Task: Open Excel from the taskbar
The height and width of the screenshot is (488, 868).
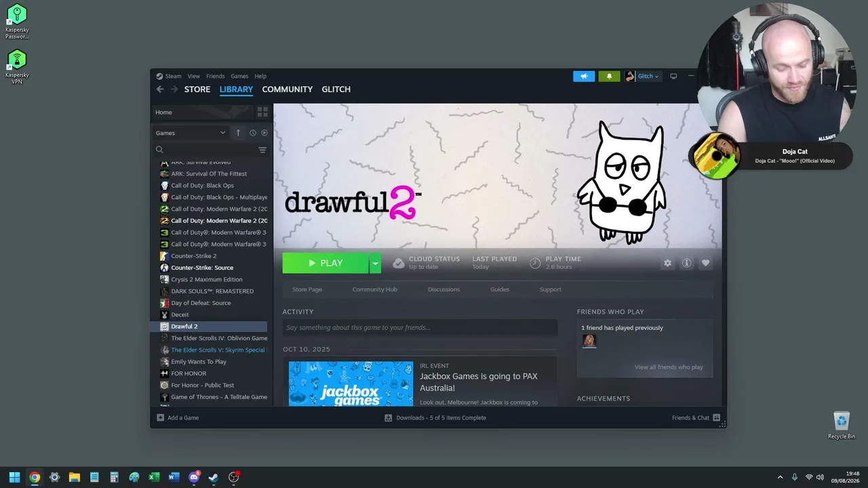Action: pyautogui.click(x=154, y=477)
